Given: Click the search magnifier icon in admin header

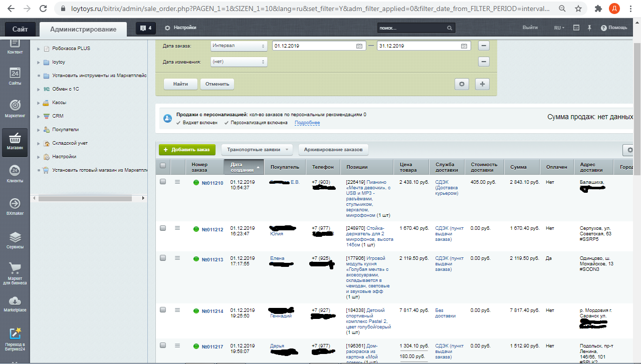Looking at the screenshot, I should (x=450, y=28).
